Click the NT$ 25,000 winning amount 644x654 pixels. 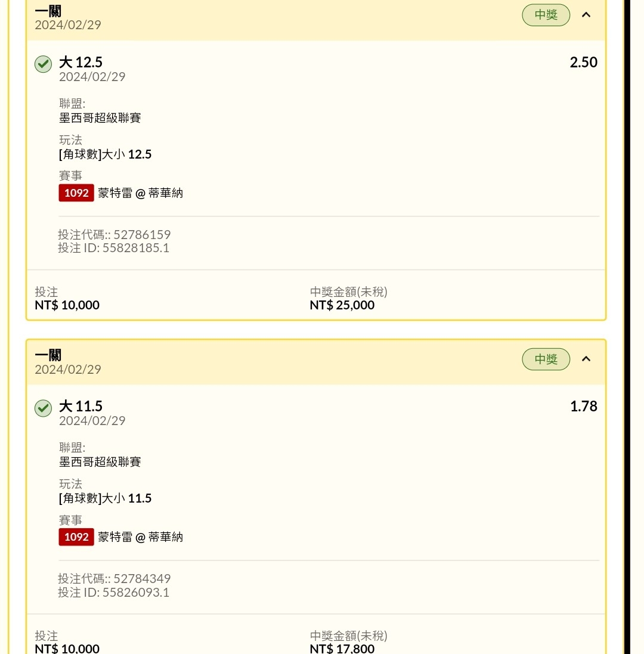click(342, 305)
